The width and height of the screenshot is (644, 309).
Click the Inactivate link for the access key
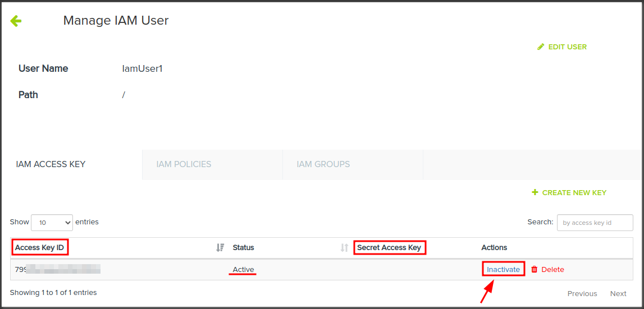pos(503,269)
